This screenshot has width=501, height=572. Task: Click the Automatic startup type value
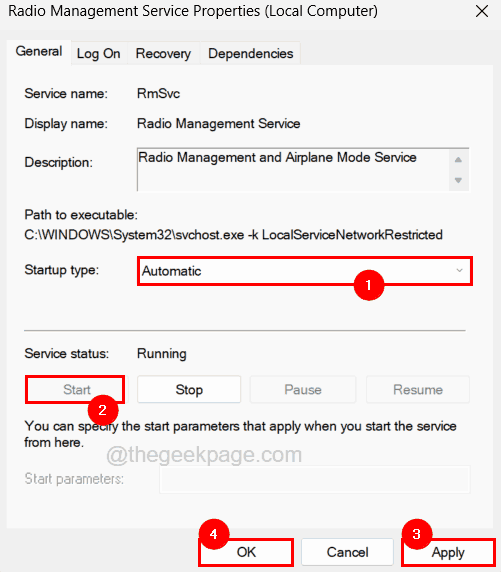point(172,271)
